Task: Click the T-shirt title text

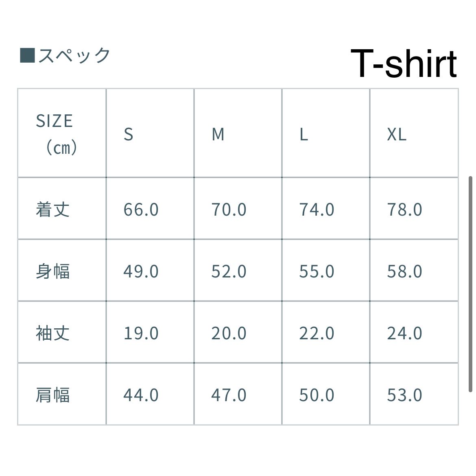Action: (x=403, y=63)
